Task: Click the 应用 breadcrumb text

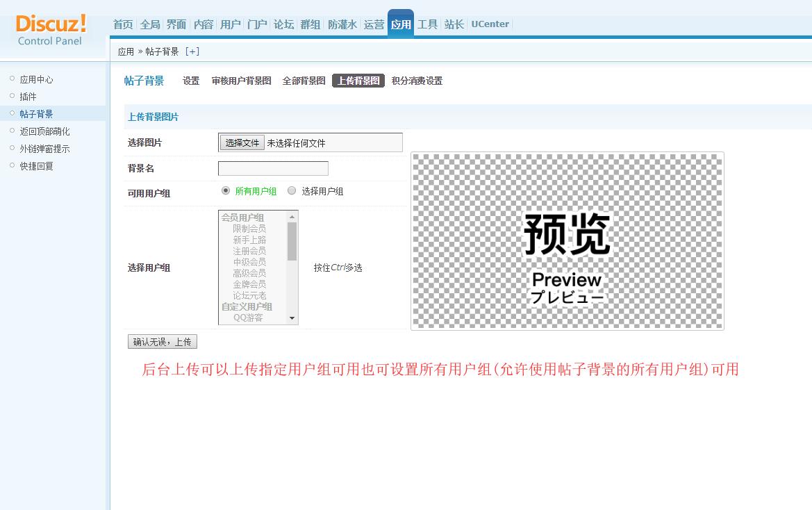Action: (x=126, y=52)
